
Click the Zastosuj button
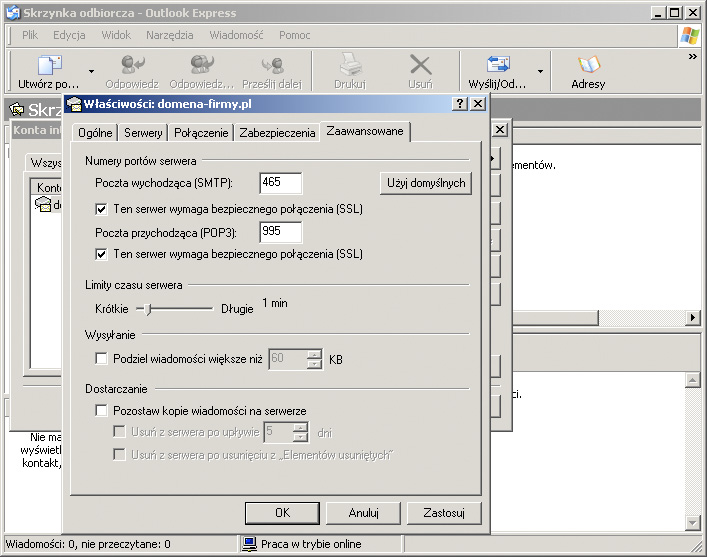click(444, 513)
